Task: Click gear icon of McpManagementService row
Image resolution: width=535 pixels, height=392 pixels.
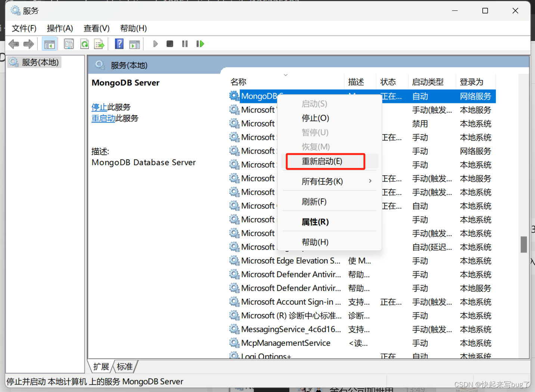Action: 234,343
